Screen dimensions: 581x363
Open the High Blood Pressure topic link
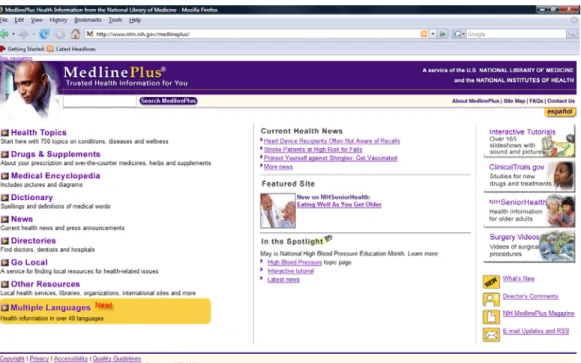tap(295, 263)
